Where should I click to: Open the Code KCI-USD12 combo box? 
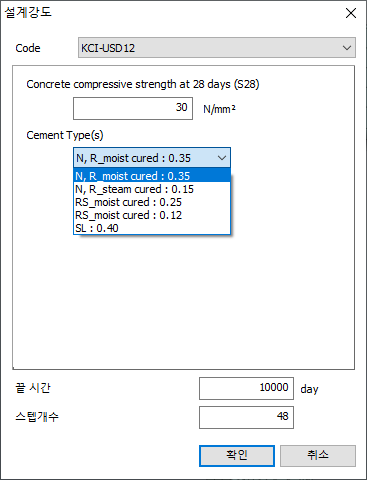(x=217, y=48)
